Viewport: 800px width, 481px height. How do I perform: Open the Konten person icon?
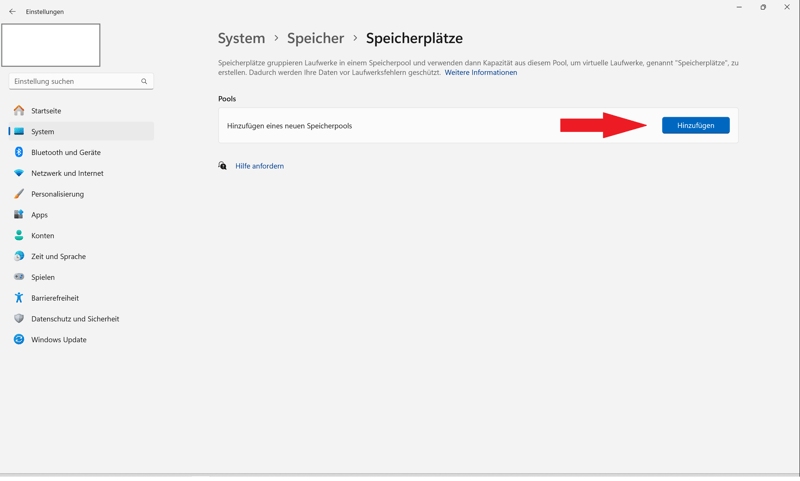(x=19, y=236)
